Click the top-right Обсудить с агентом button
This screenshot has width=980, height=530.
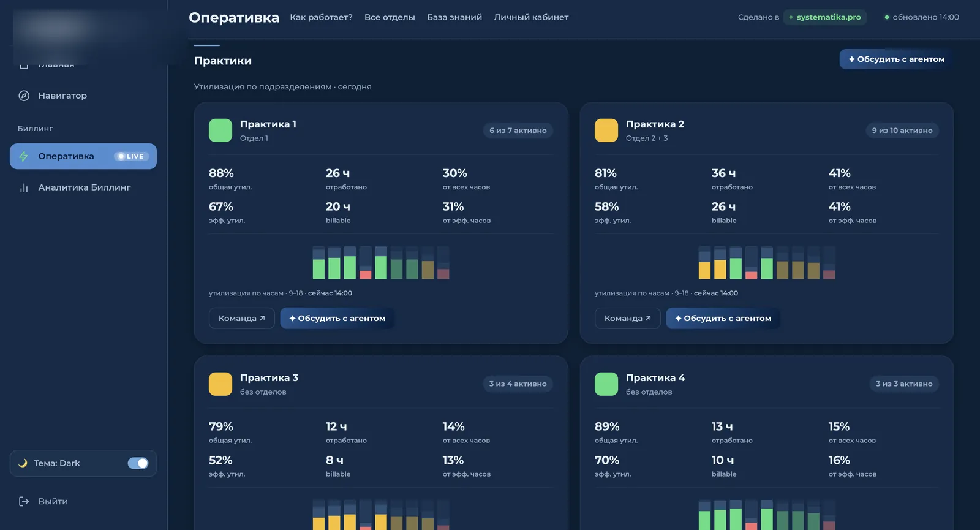[896, 59]
